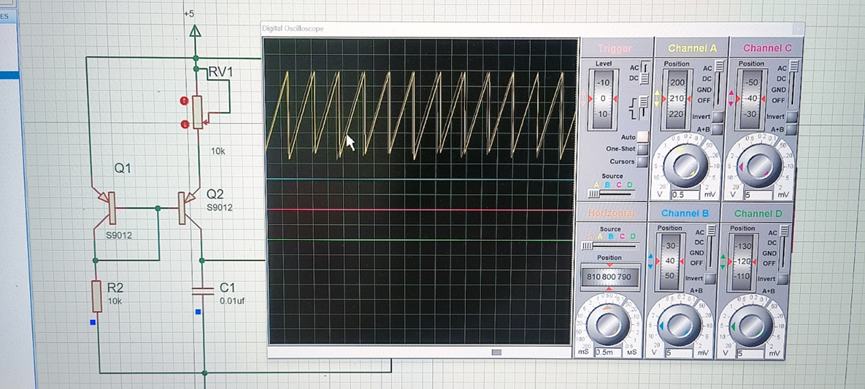Click the Channel A AC/DC/GND/OFF coupling slider
The width and height of the screenshot is (865, 389).
(x=719, y=84)
